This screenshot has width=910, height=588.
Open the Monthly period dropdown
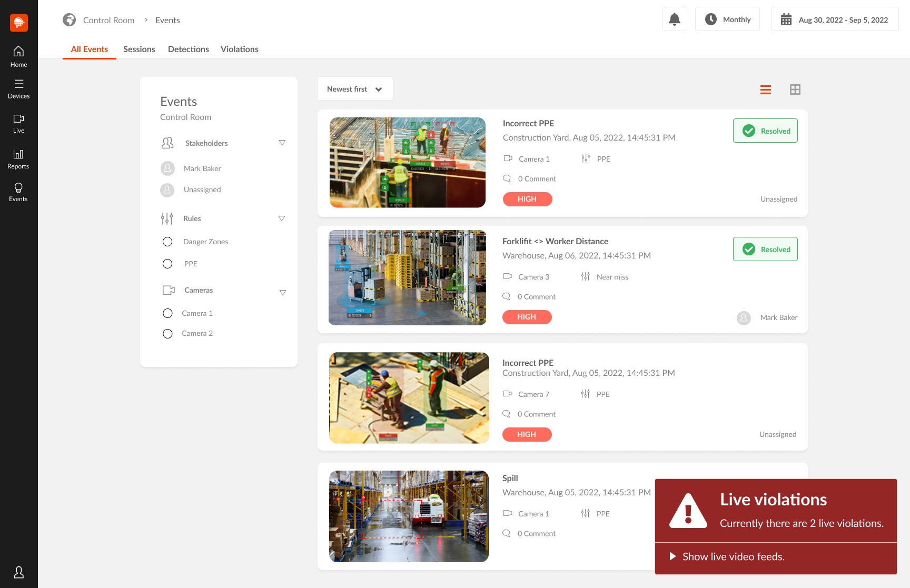pyautogui.click(x=727, y=19)
